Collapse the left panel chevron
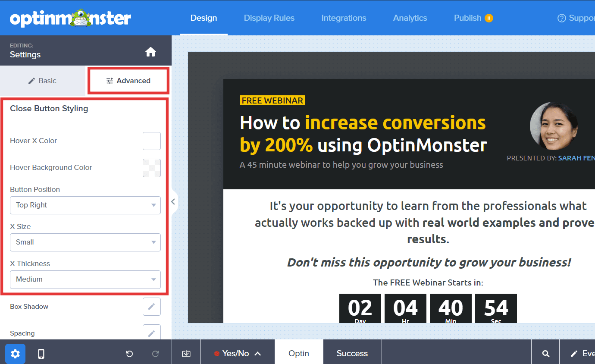This screenshot has width=595, height=364. 173,201
